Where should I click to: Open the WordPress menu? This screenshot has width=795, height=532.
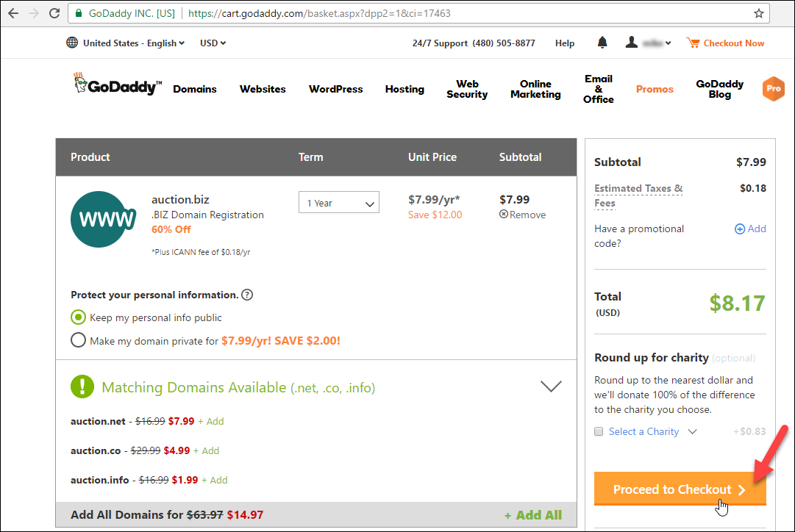335,89
